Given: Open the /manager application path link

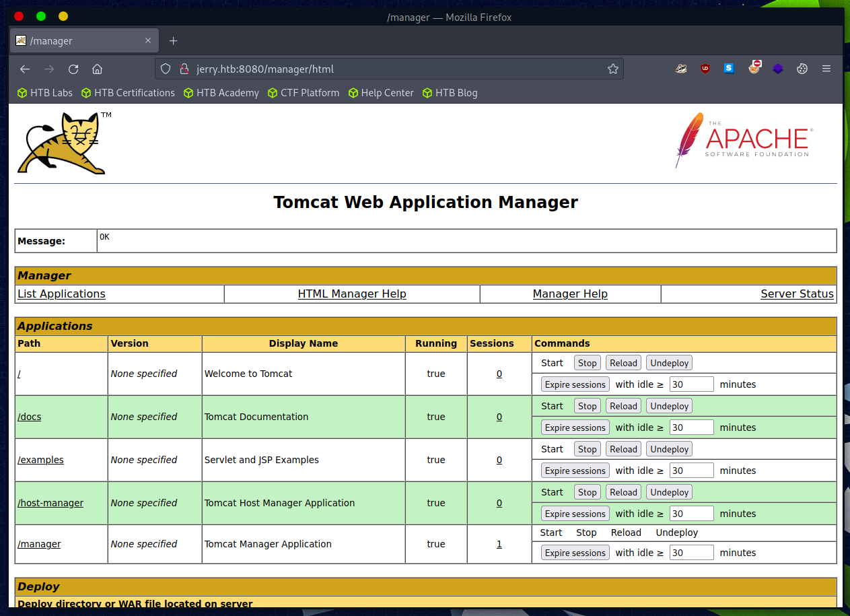Looking at the screenshot, I should tap(39, 544).
